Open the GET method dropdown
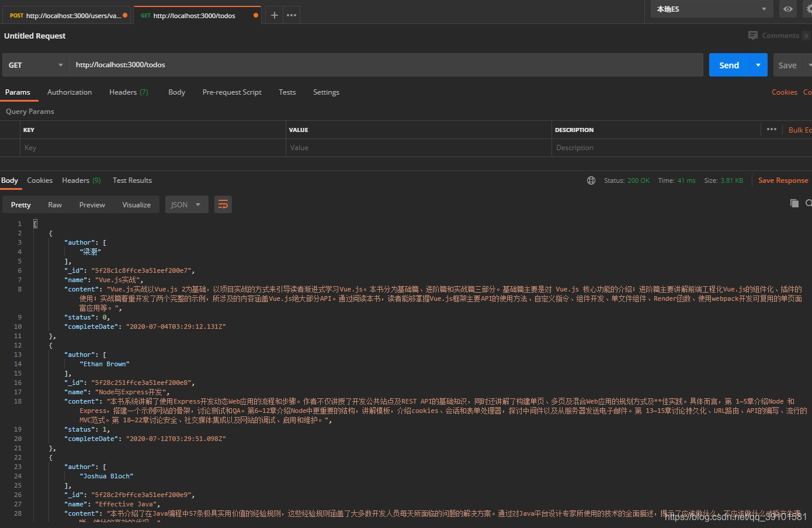This screenshot has width=812, height=528. click(x=36, y=65)
